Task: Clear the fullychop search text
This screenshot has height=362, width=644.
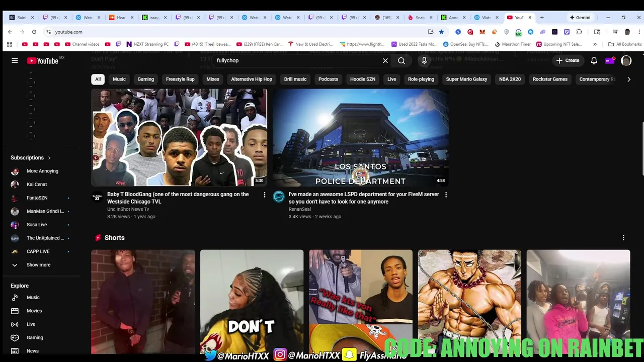Action: [385, 60]
